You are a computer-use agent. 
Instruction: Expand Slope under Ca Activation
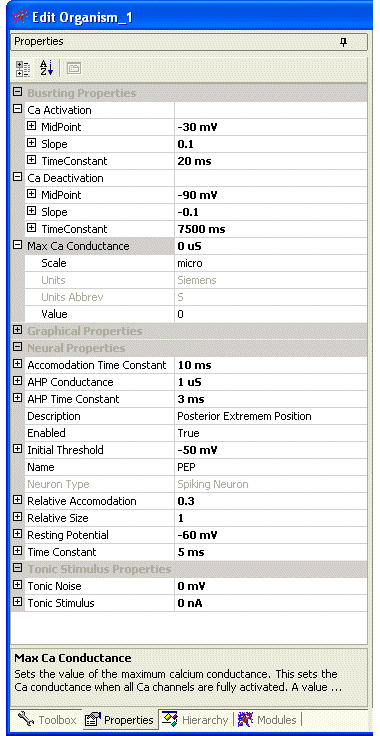click(31, 143)
